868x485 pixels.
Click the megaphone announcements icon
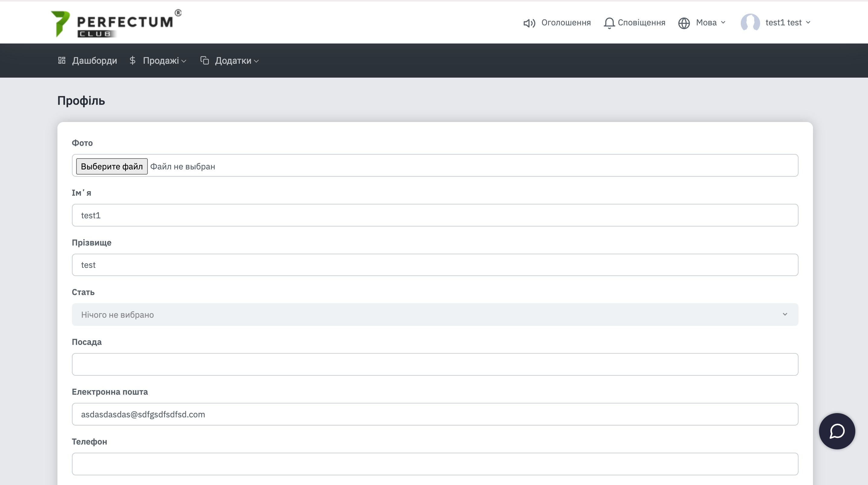(x=529, y=23)
